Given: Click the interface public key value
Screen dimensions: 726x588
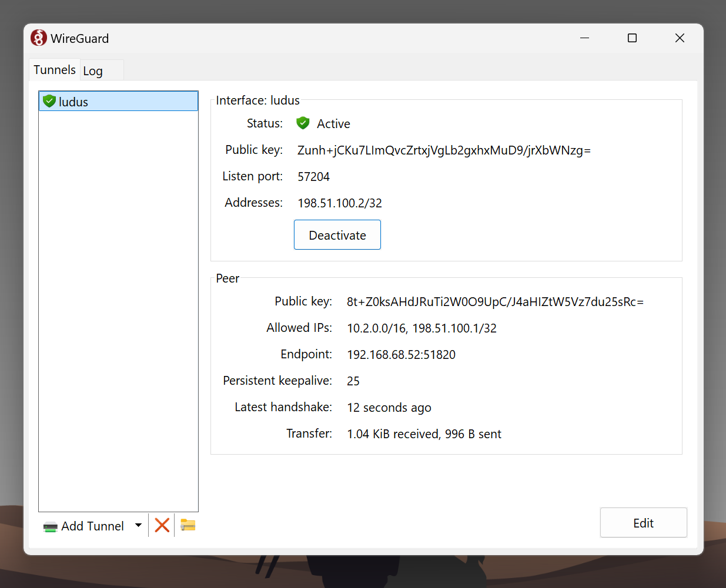Looking at the screenshot, I should (443, 150).
